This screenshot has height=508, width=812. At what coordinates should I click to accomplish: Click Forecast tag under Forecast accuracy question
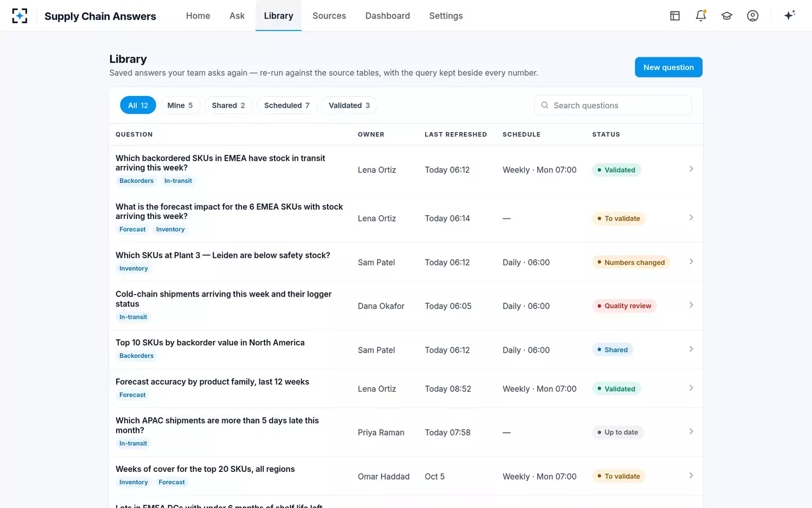pyautogui.click(x=133, y=395)
